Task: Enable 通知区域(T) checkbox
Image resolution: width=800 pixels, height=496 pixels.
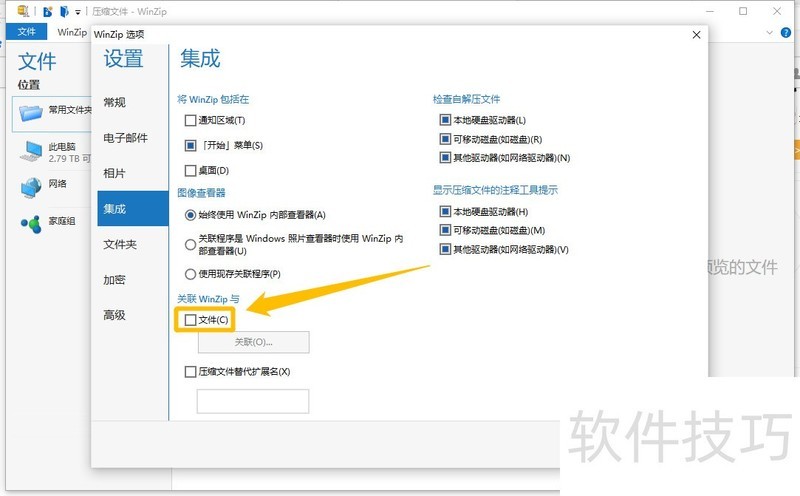Action: (190, 120)
